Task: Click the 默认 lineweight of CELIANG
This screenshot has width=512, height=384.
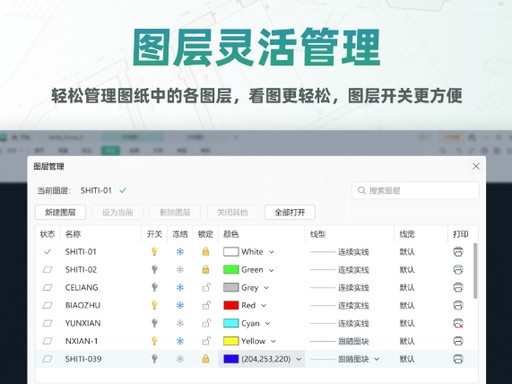Action: pos(407,287)
